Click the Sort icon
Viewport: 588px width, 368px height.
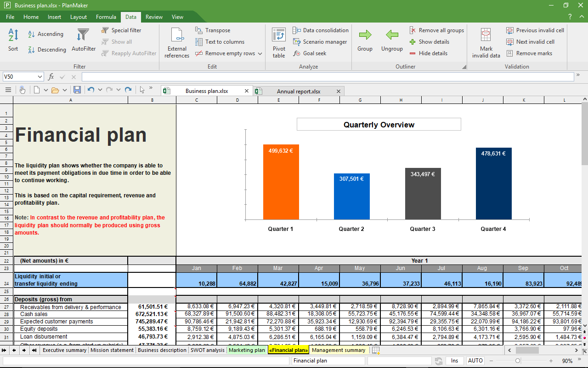tap(13, 39)
